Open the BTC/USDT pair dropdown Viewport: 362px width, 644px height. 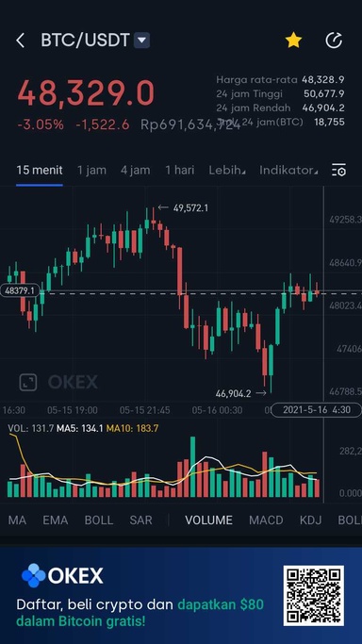[x=141, y=41]
